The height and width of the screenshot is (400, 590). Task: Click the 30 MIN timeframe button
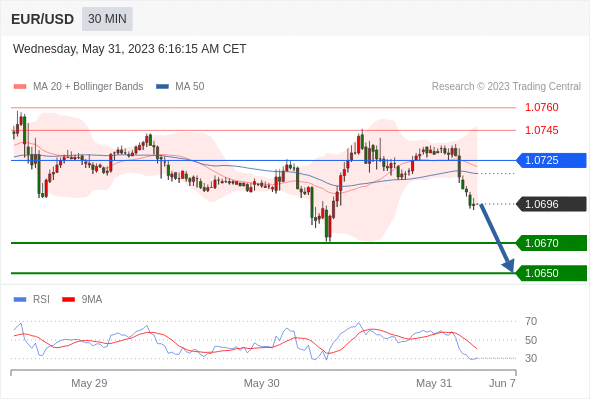point(107,19)
